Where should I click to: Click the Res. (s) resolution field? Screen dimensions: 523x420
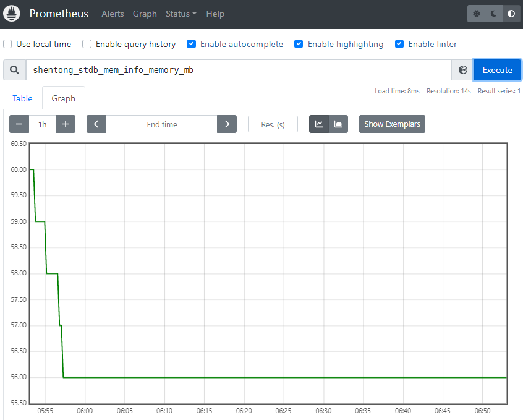273,124
